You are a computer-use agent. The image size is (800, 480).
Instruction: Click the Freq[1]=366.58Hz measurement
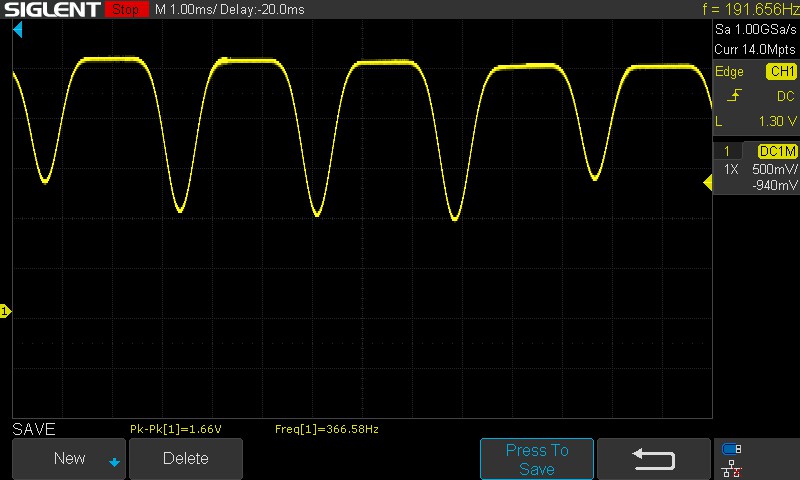(327, 429)
